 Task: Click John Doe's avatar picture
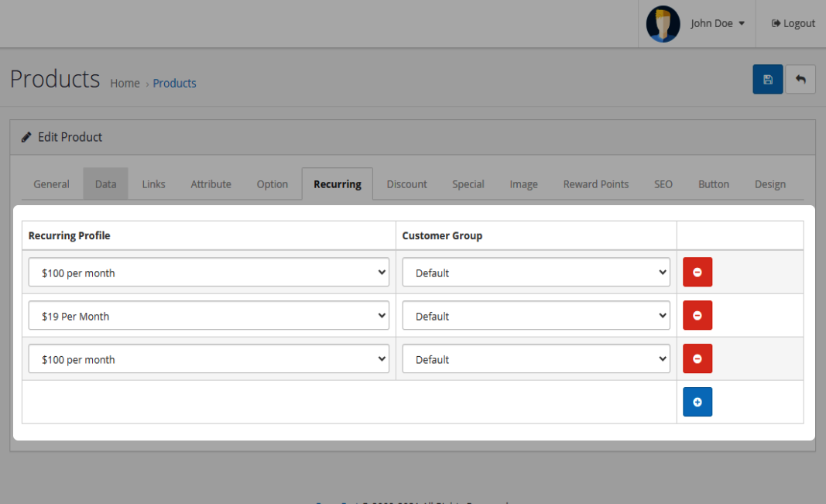663,24
